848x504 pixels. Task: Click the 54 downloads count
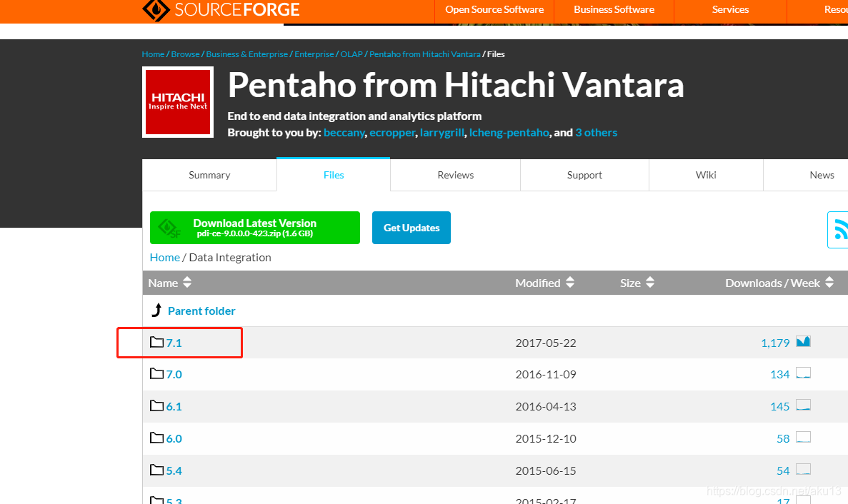(x=783, y=470)
